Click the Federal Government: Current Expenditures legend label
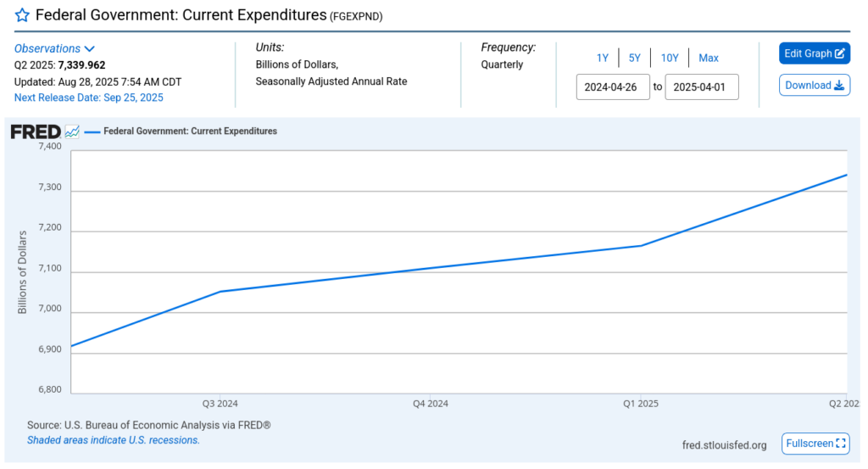 (190, 131)
